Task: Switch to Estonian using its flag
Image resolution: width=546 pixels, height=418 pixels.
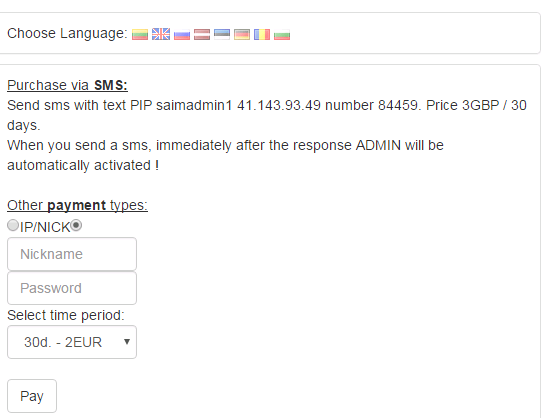Action: (222, 34)
